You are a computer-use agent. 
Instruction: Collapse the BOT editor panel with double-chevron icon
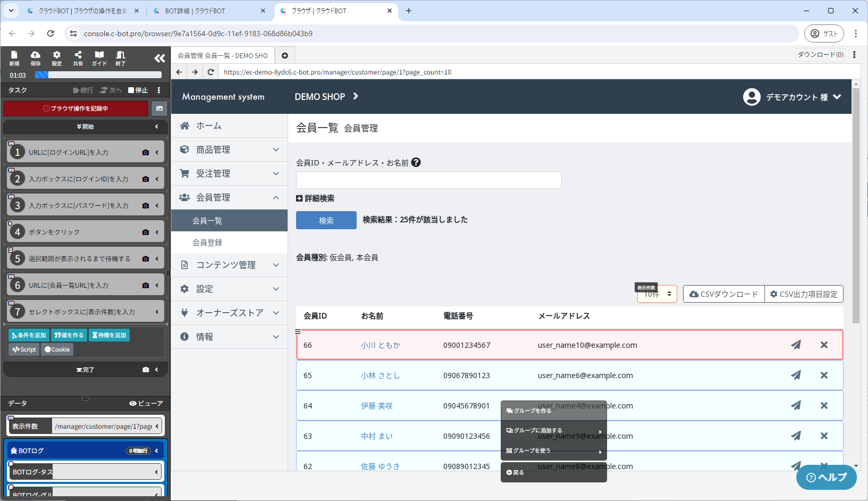pos(159,58)
